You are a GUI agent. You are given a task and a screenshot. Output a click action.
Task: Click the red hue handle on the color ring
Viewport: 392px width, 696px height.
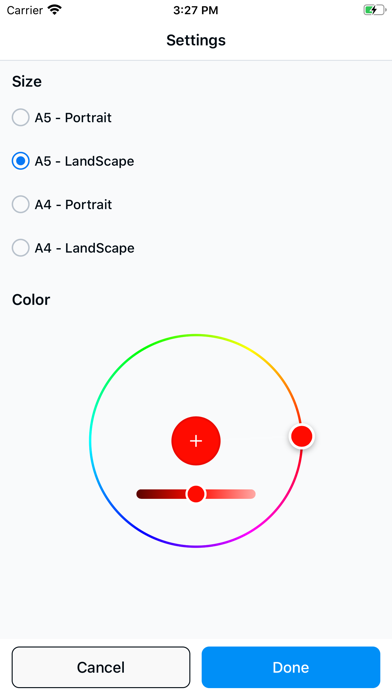point(302,436)
